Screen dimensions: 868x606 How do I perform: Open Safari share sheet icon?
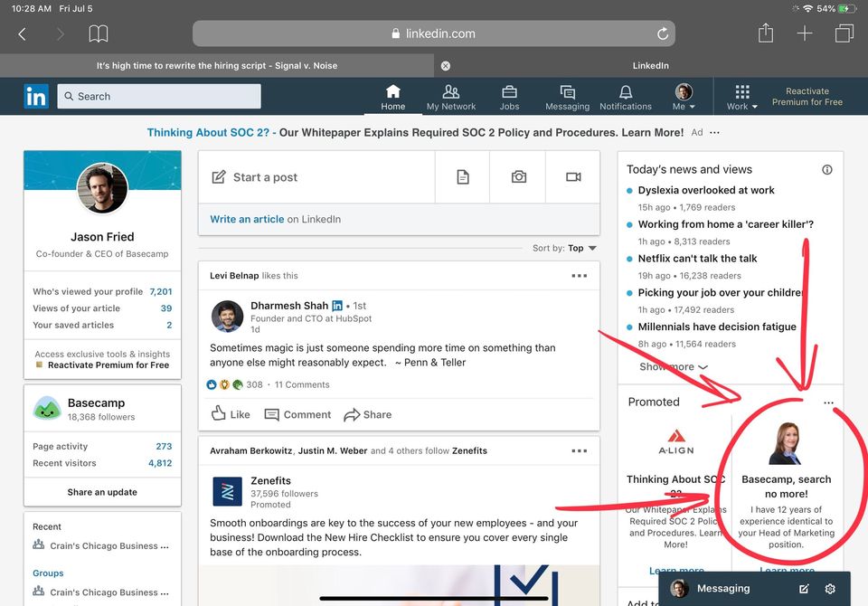coord(766,33)
